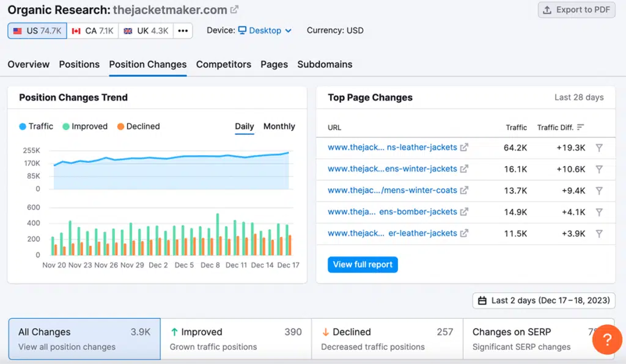Click the external link icon beside ens-bomber-jackets URL
626x364 pixels.
465,211
